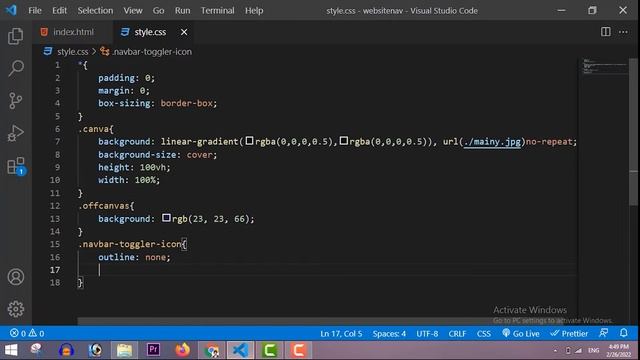Open File Explorer from taskbar

[x=124, y=350]
